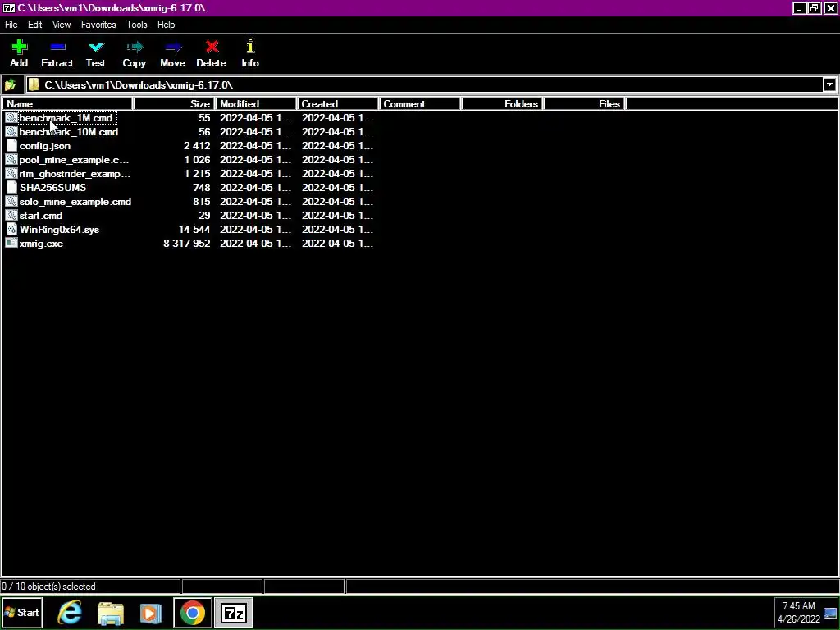Select the file name benchmark_10M.cmd
This screenshot has width=840, height=630.
click(69, 132)
